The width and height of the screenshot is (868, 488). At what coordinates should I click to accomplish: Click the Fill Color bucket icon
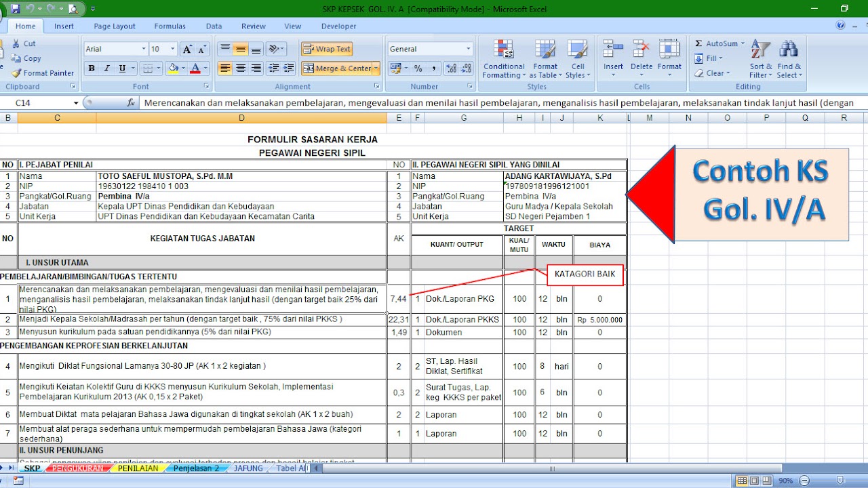point(174,68)
